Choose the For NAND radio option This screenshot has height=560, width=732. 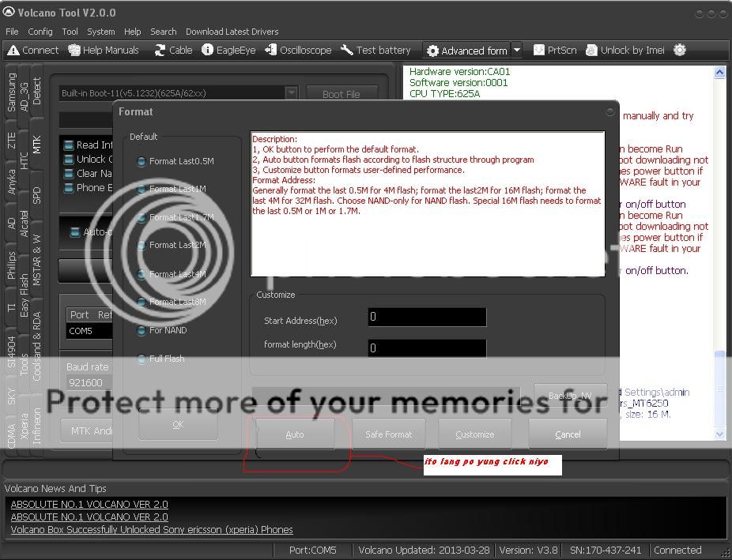[x=141, y=330]
